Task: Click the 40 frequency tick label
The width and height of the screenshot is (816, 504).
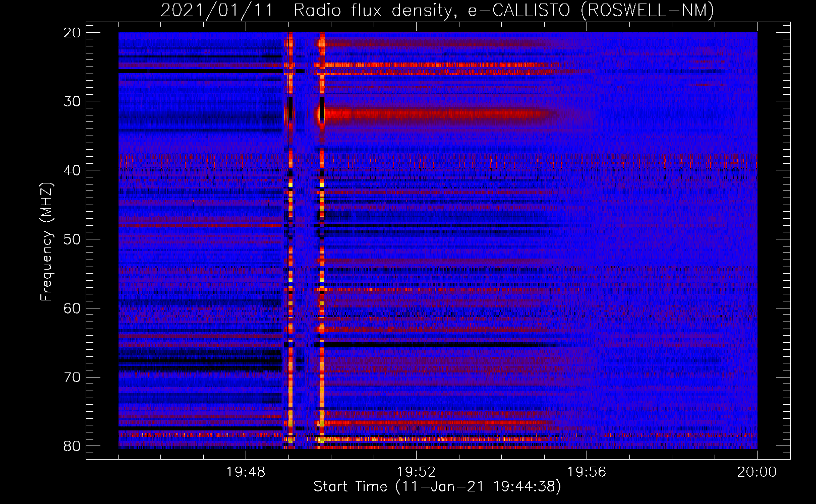Action: click(72, 170)
